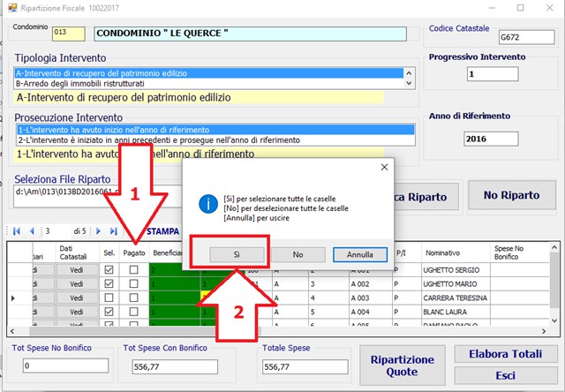Click the STAMPA print toolbar button
Viewport: 565px width, 392px height.
[x=162, y=231]
